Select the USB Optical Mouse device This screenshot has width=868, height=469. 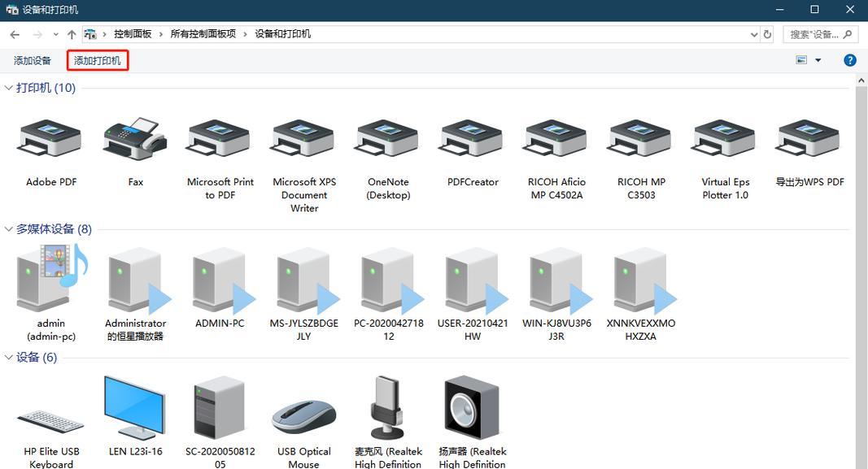[304, 418]
